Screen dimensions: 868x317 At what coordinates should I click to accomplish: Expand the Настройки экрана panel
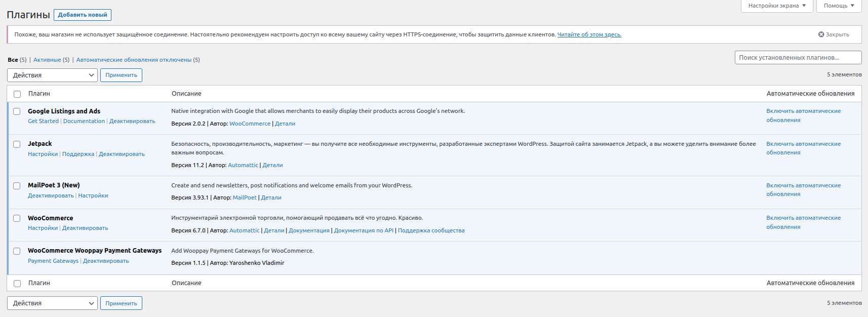(777, 6)
